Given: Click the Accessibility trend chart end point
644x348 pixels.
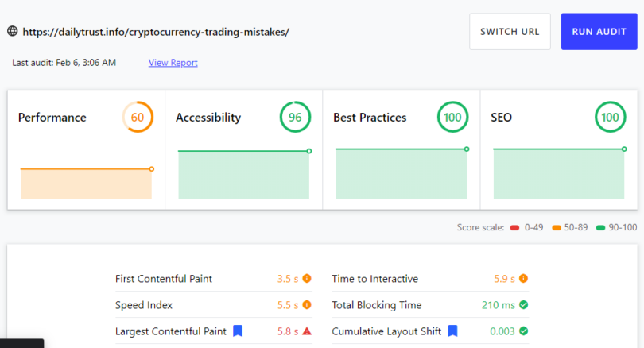Looking at the screenshot, I should point(308,151).
